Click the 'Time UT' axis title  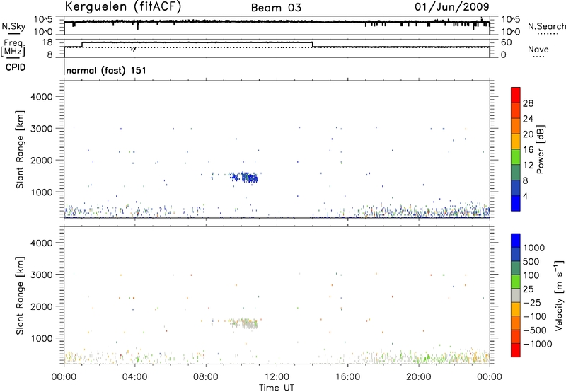277,388
